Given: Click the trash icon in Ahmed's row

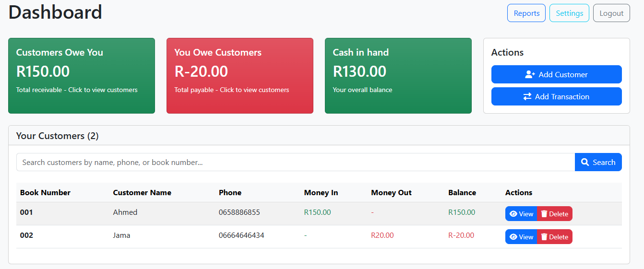Looking at the screenshot, I should click(544, 214).
